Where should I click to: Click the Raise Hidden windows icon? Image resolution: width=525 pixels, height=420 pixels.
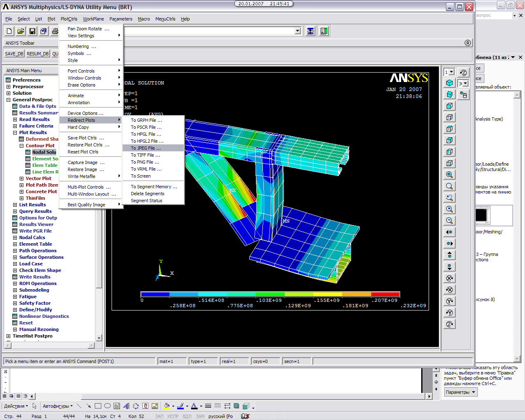310,31
